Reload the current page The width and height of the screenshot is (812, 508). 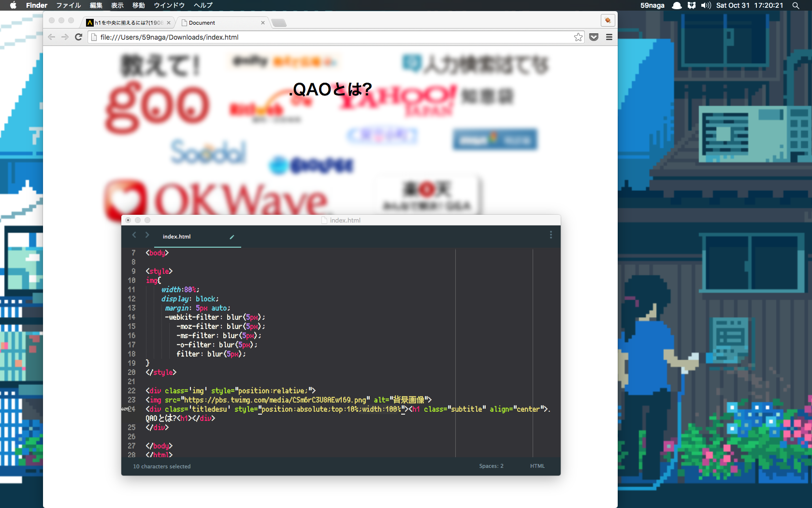click(79, 37)
